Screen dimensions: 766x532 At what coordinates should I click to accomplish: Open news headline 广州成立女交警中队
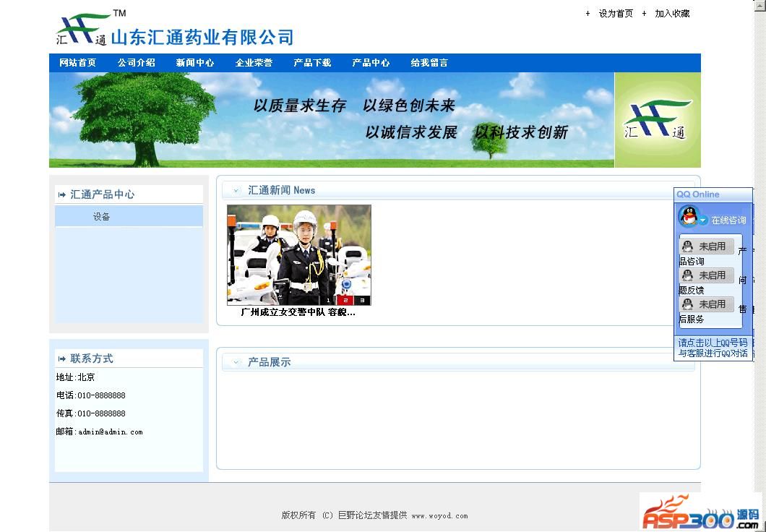click(298, 312)
